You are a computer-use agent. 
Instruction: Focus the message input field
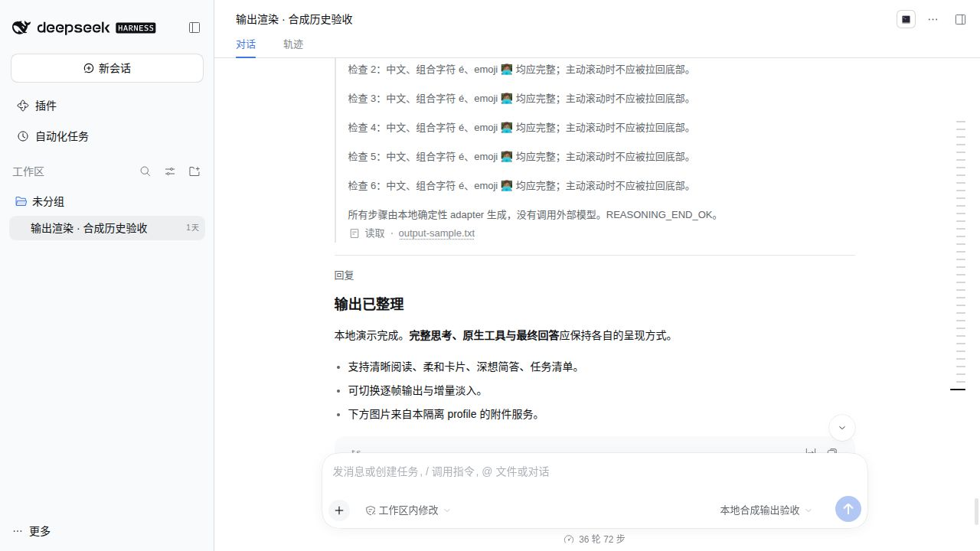pos(594,472)
